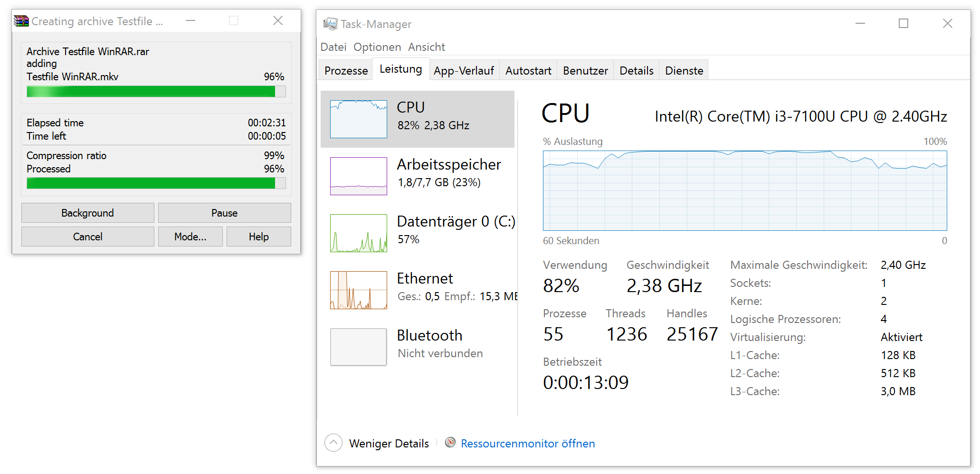The height and width of the screenshot is (474, 980).
Task: Click the L3-Cache value 3,0 MB
Action: click(898, 391)
